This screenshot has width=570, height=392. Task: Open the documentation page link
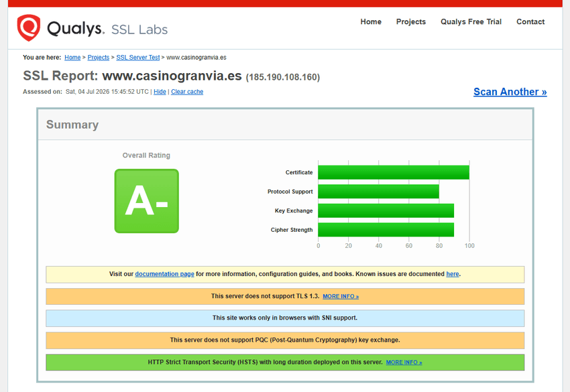coord(164,274)
